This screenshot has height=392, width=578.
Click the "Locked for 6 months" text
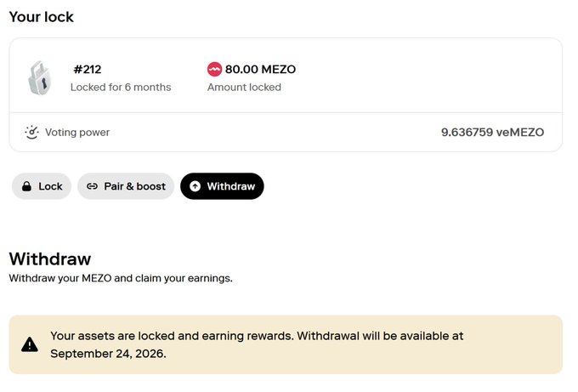(x=121, y=87)
